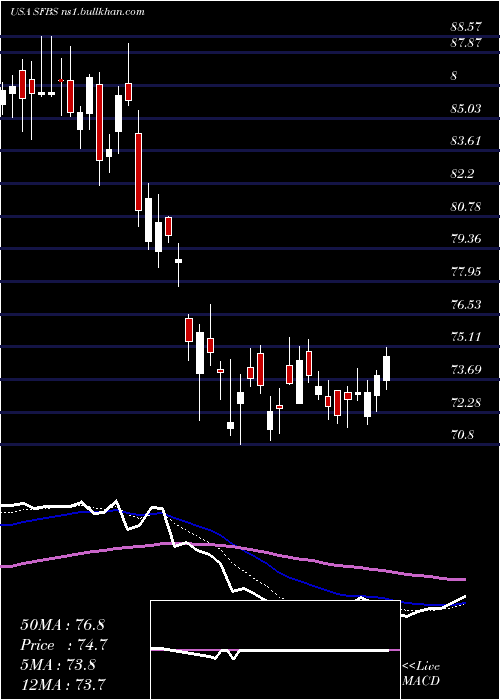Viewport: 500px width, 700px height.
Task: Click the 80.78 price axis label
Action: click(x=466, y=207)
